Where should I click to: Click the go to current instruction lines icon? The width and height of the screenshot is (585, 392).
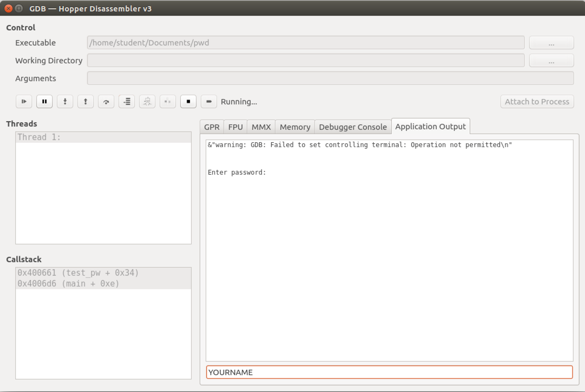127,101
